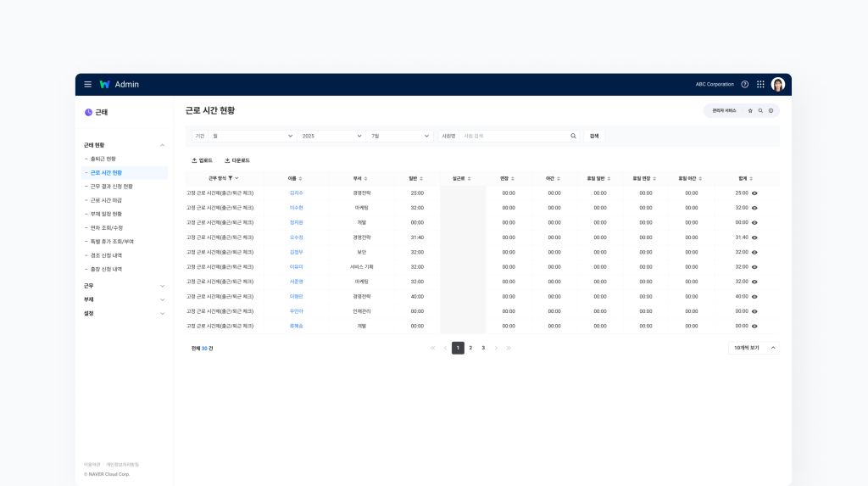Screen dimensions: 868x486
Task: Click the 검색 button
Action: 594,136
